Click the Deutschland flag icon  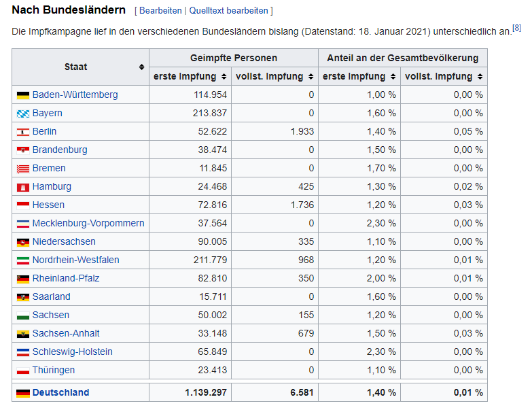click(23, 393)
